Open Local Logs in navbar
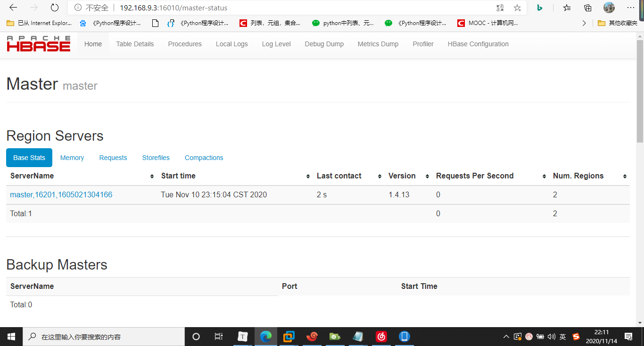 coord(231,44)
